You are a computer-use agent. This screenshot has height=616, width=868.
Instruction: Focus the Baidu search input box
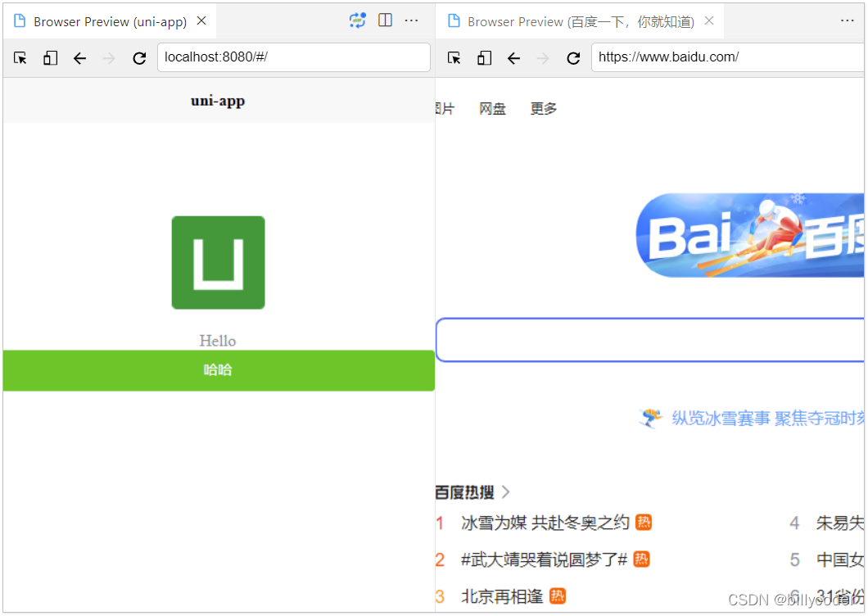[650, 340]
